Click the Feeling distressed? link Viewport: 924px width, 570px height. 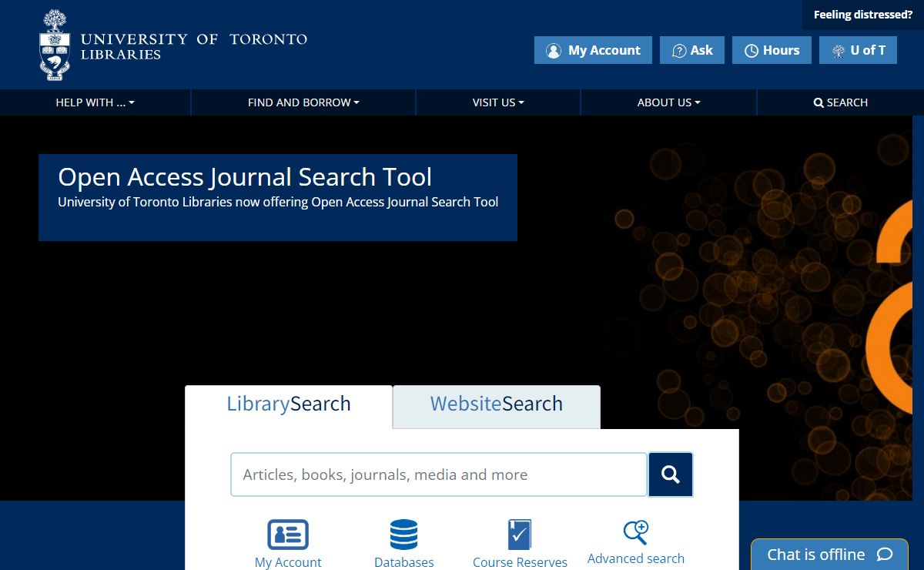point(863,15)
